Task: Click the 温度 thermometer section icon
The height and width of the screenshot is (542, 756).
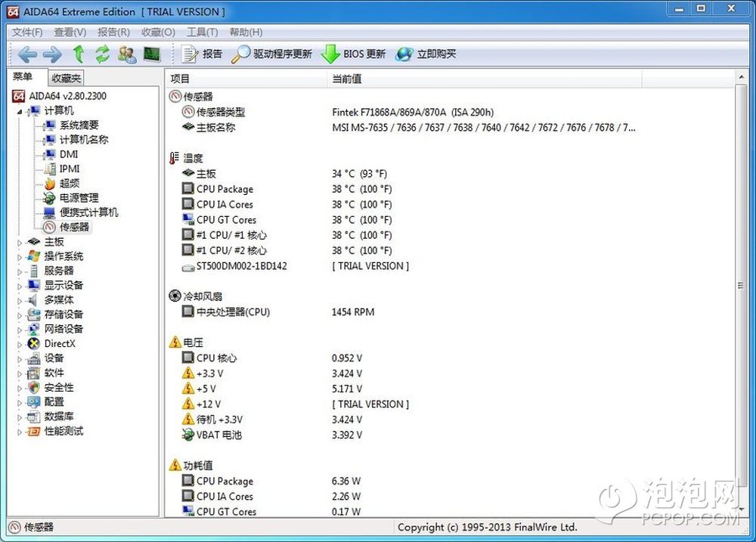Action: pyautogui.click(x=175, y=158)
